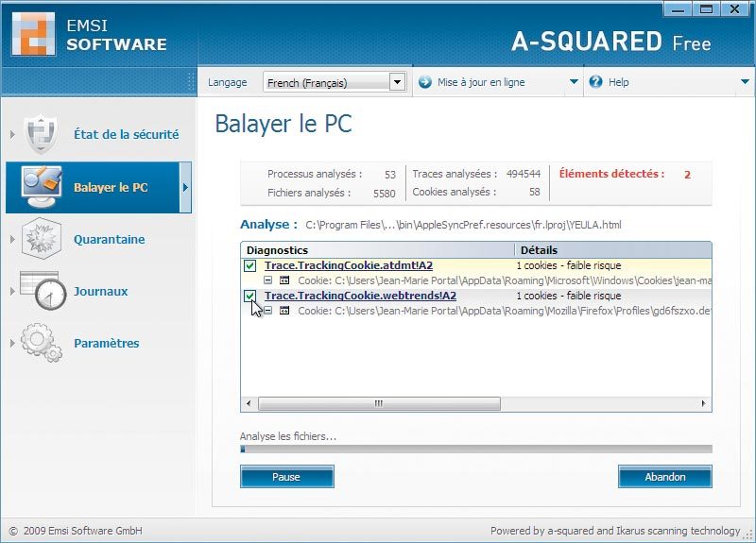The height and width of the screenshot is (543, 756).
Task: Open the Help dropdown arrow
Action: [x=745, y=82]
